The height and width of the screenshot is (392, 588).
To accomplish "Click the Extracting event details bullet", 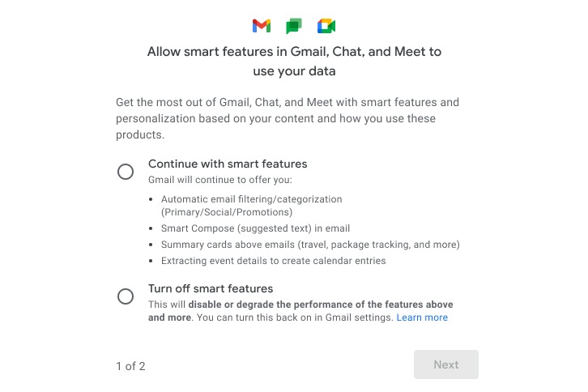I will pyautogui.click(x=274, y=261).
